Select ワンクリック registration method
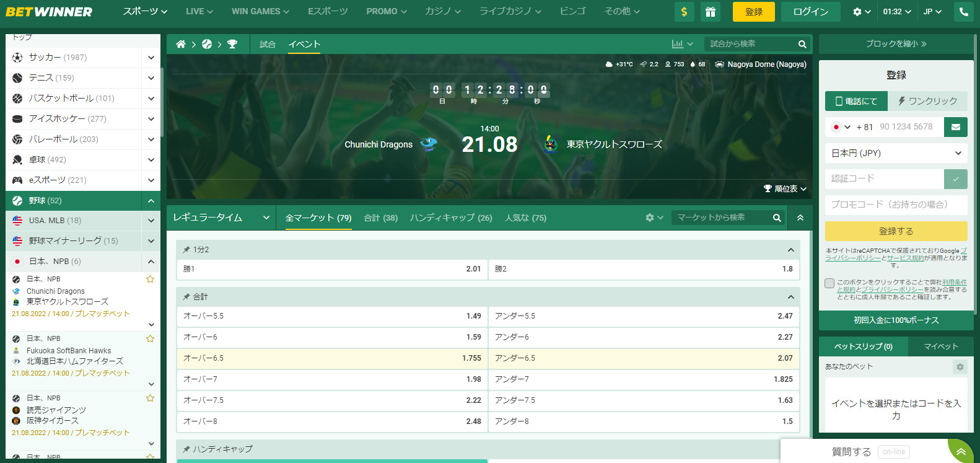This screenshot has width=980, height=463. tap(927, 101)
